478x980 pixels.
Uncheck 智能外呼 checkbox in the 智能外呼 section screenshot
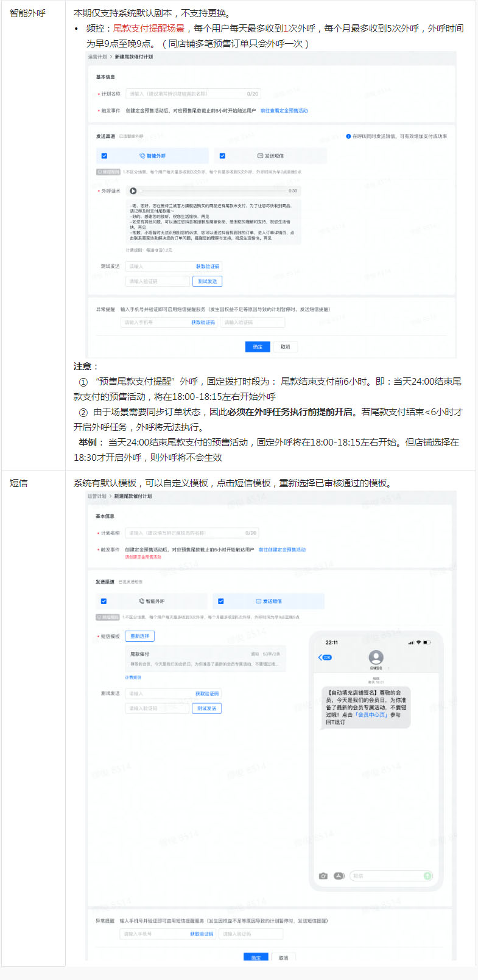point(104,156)
